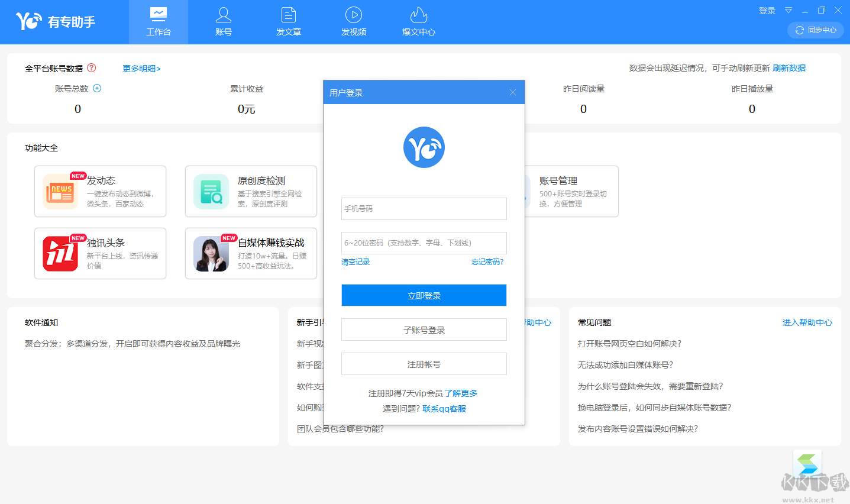This screenshot has width=850, height=504.
Task: Open the 爆文中心 flame icon
Action: [419, 15]
